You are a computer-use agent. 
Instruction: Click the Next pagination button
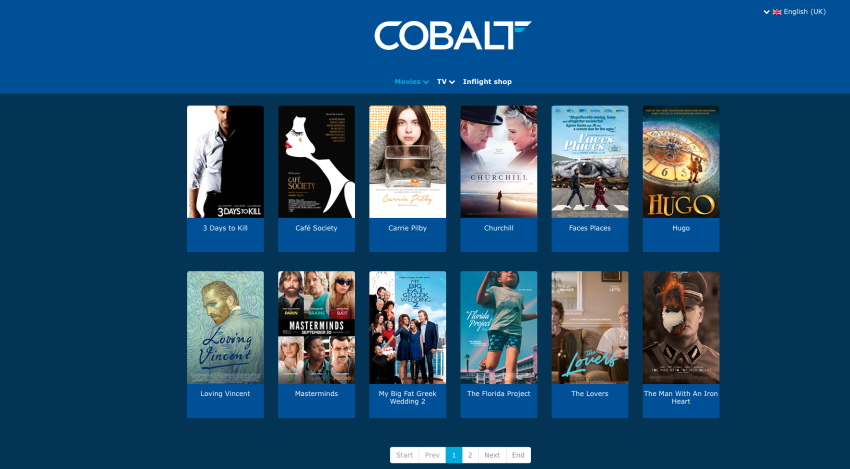492,455
